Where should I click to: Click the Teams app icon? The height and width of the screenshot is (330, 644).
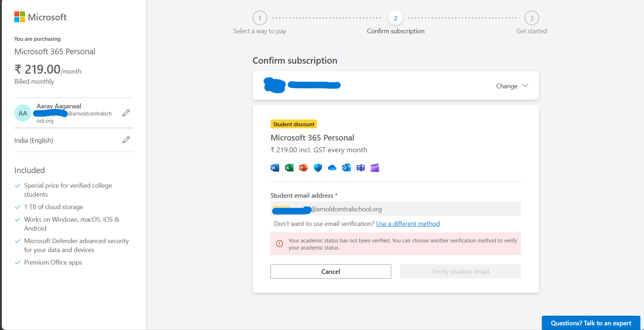(x=361, y=168)
